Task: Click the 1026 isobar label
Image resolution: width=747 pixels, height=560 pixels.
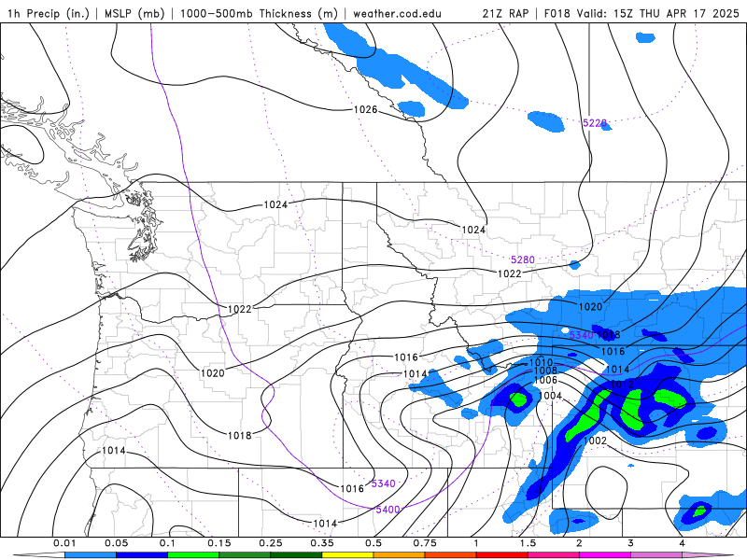Action: (365, 109)
